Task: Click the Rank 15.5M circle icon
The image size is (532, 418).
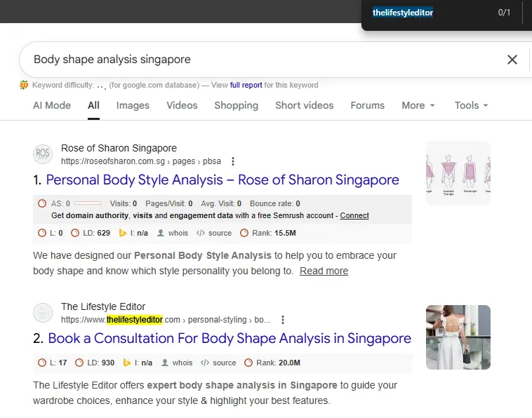Action: tap(244, 234)
